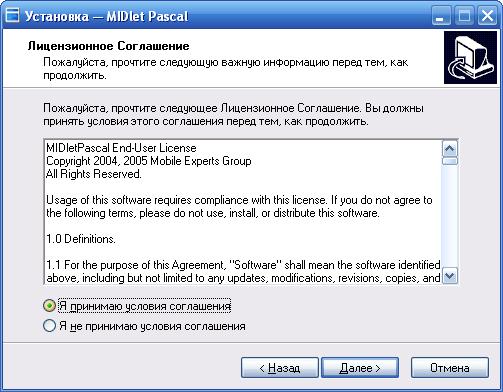Viewport: 503px width, 392px height.
Task: Cancel installation with 'Отмена' button
Action: click(x=450, y=368)
